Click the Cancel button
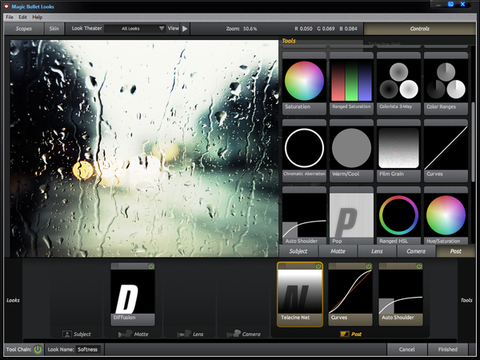The image size is (480, 360). (407, 349)
